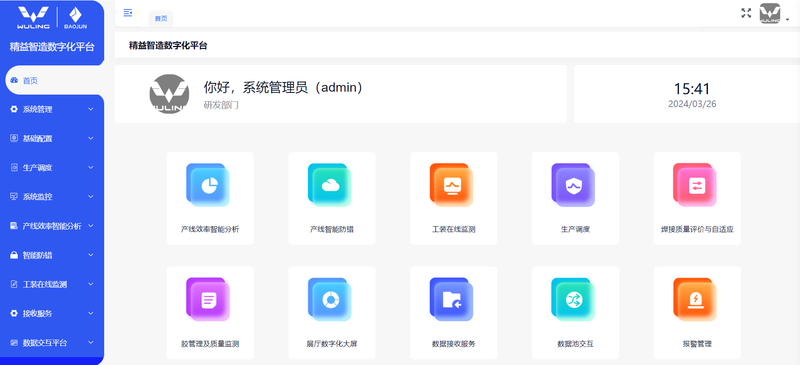The width and height of the screenshot is (800, 365).
Task: Click the Wuling Baojun logo in sidebar header
Action: click(x=51, y=18)
